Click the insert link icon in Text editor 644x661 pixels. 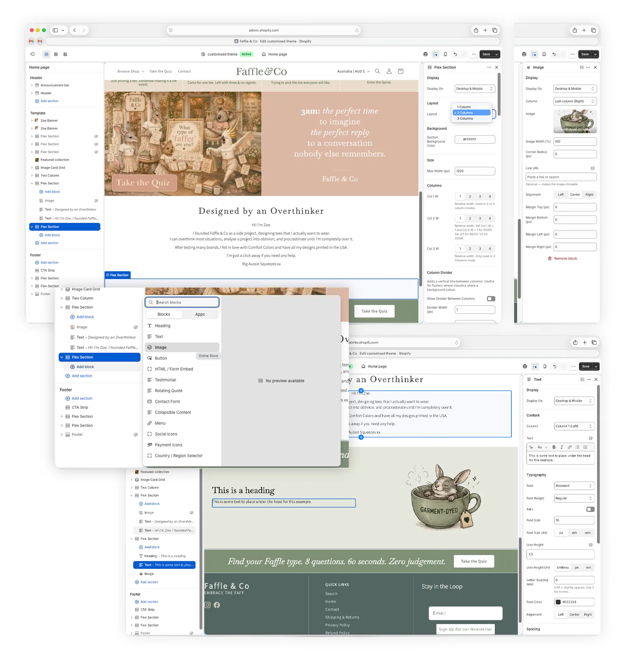569,447
